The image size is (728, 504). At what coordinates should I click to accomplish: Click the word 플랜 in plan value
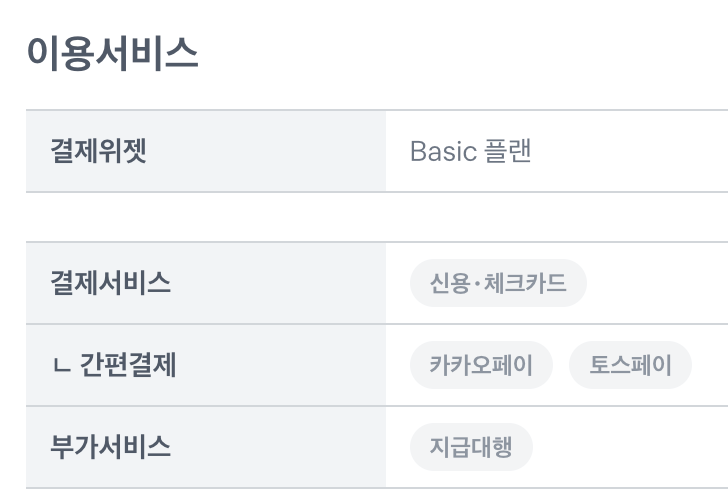[507, 151]
